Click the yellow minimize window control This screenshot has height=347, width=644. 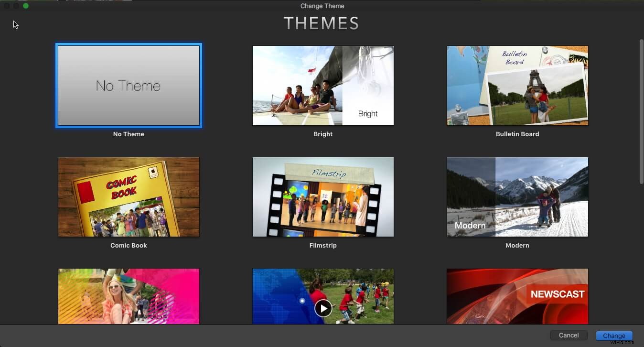(16, 6)
